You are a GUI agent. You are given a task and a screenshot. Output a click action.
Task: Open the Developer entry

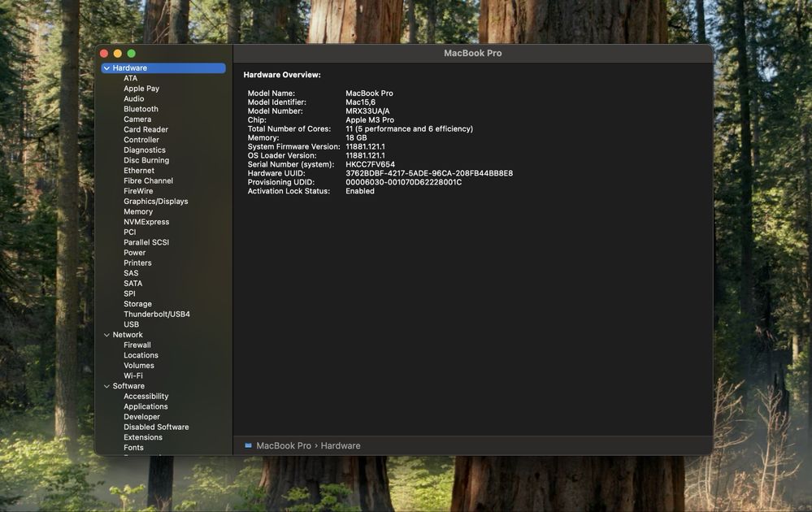pos(142,417)
